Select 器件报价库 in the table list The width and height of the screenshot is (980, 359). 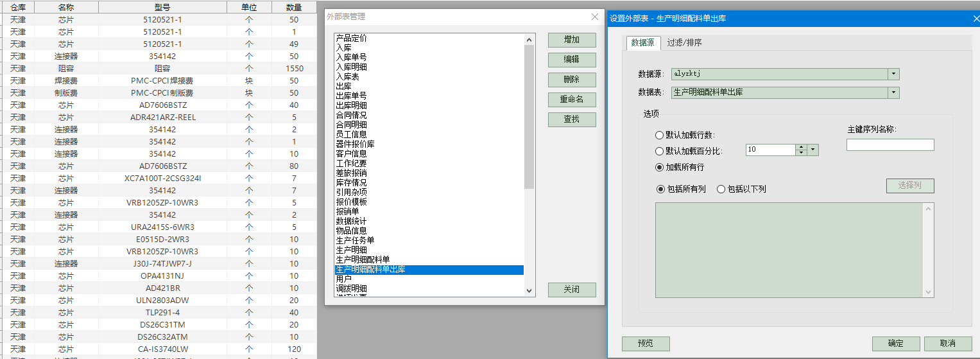(429, 144)
